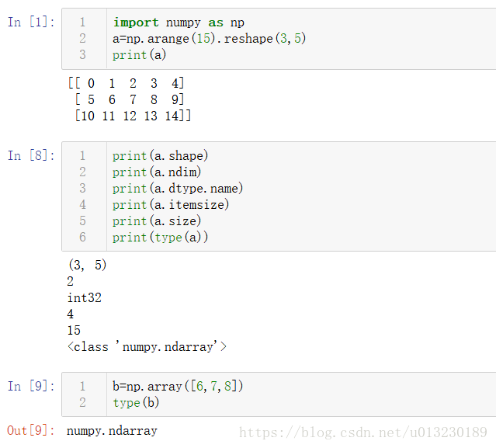Click the printed array output of cell one

pos(130,99)
